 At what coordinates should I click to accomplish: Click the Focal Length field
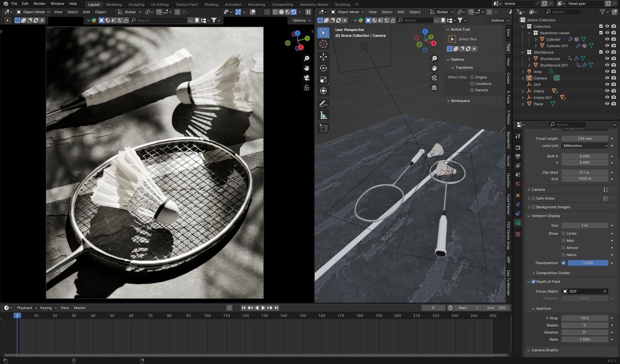[585, 138]
